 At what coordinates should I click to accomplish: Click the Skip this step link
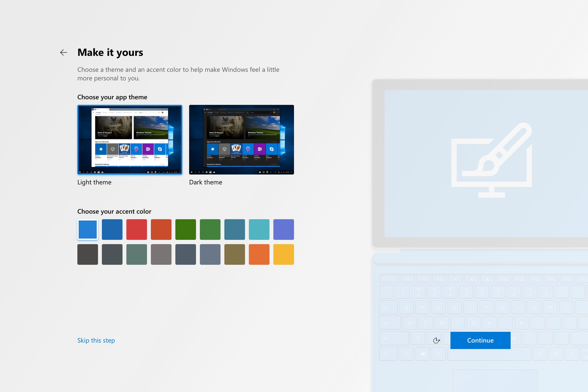pos(96,340)
